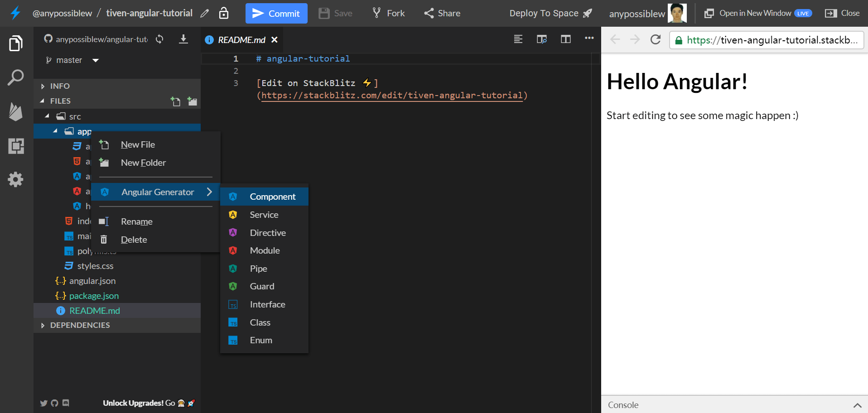Click Deploy To Space
Viewport: 868px width, 413px height.
tap(551, 13)
